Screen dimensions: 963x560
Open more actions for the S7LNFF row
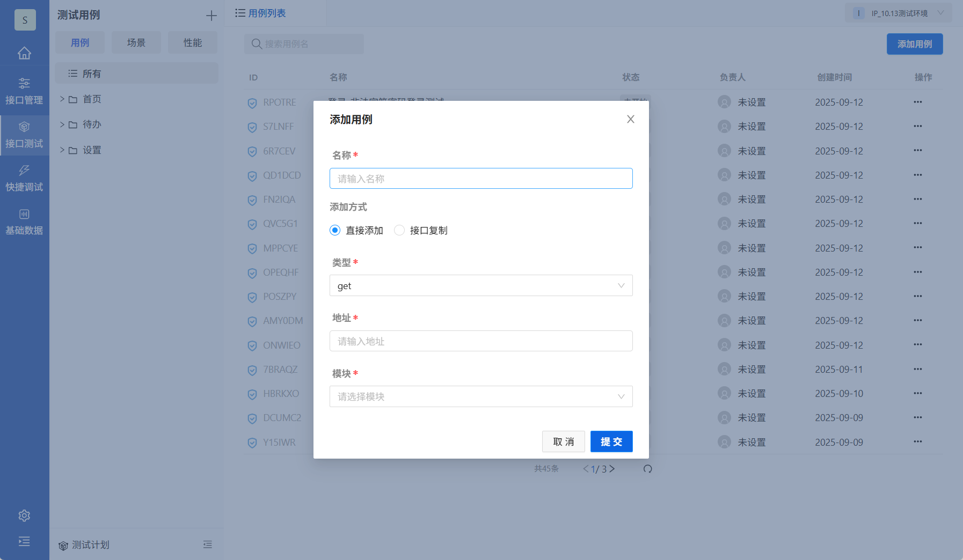[x=918, y=126]
